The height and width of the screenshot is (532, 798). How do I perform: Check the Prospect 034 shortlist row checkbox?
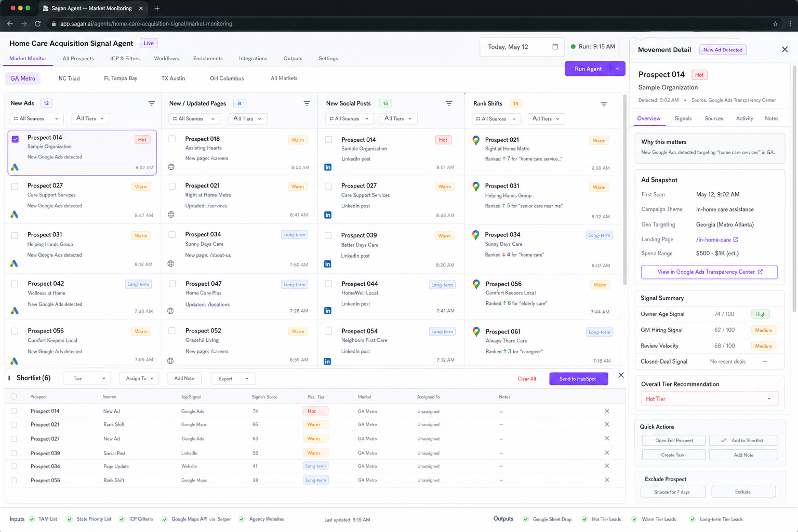pos(14,466)
